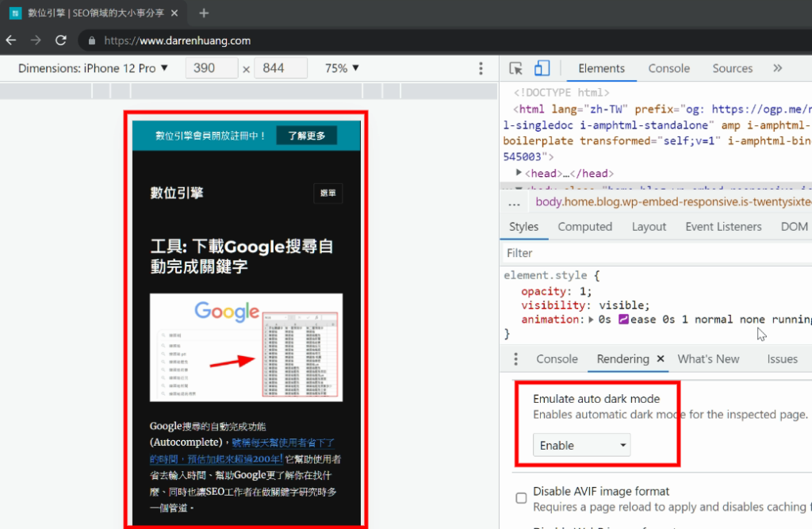Screen dimensions: 812x529
Task: Open device toolbar three-dot options menu
Action: click(x=481, y=68)
